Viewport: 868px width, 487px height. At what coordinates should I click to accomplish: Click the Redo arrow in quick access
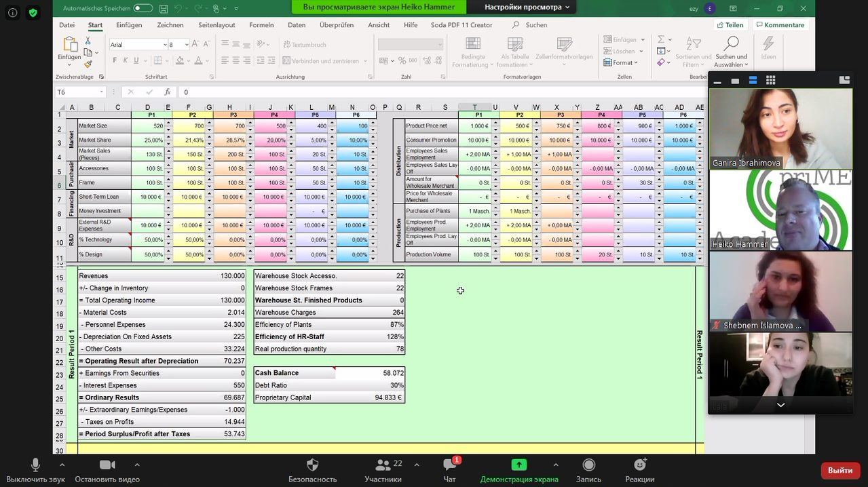(x=197, y=8)
